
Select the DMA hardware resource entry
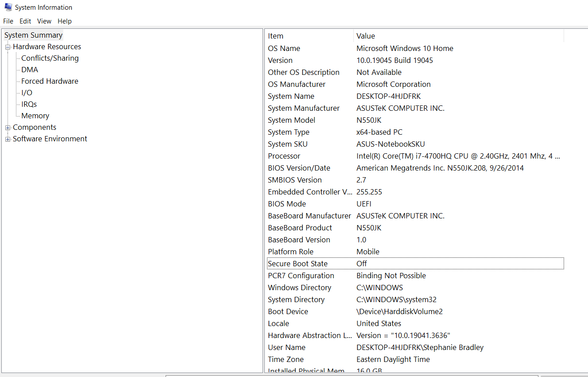[29, 69]
